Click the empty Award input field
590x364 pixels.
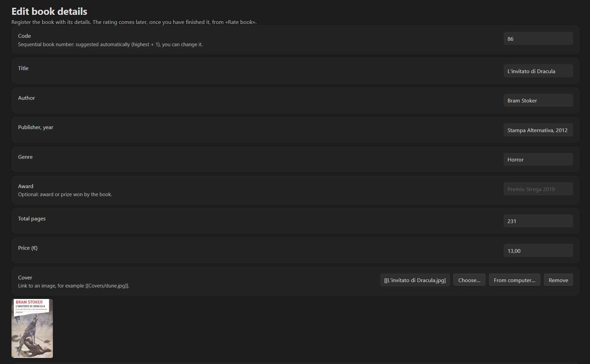coord(538,189)
